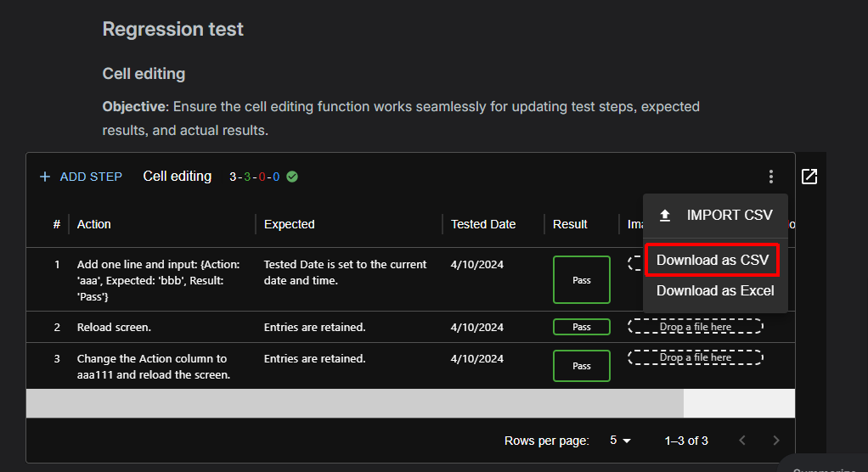Click the green checkmark status icon
The height and width of the screenshot is (472, 868).
(x=292, y=177)
